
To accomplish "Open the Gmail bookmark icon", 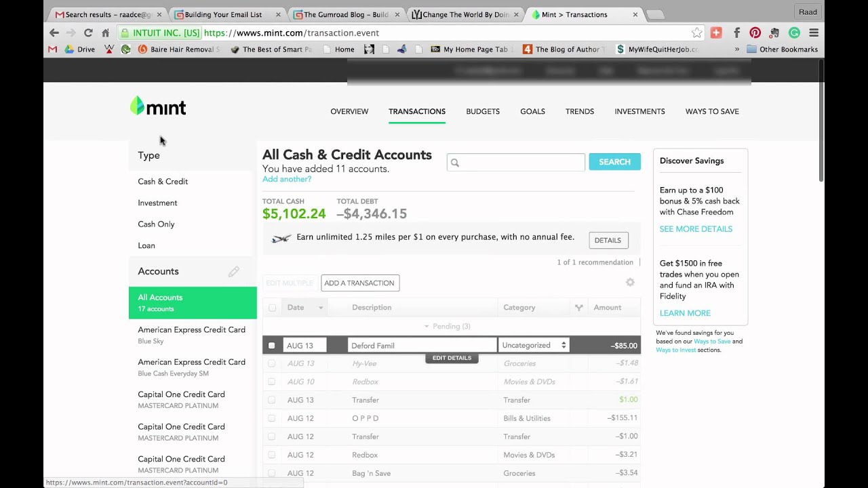I will pyautogui.click(x=53, y=49).
